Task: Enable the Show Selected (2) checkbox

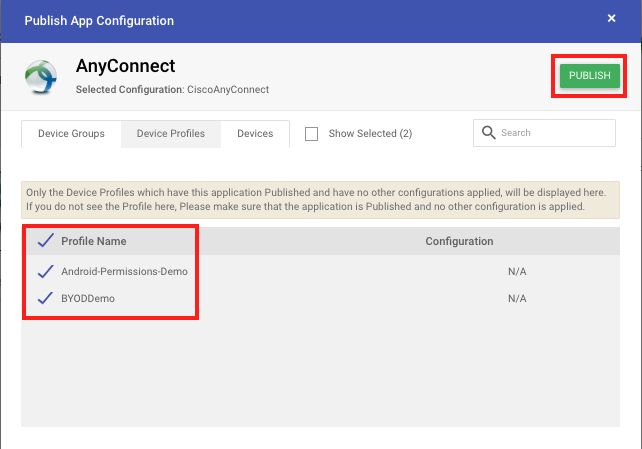Action: [x=311, y=134]
